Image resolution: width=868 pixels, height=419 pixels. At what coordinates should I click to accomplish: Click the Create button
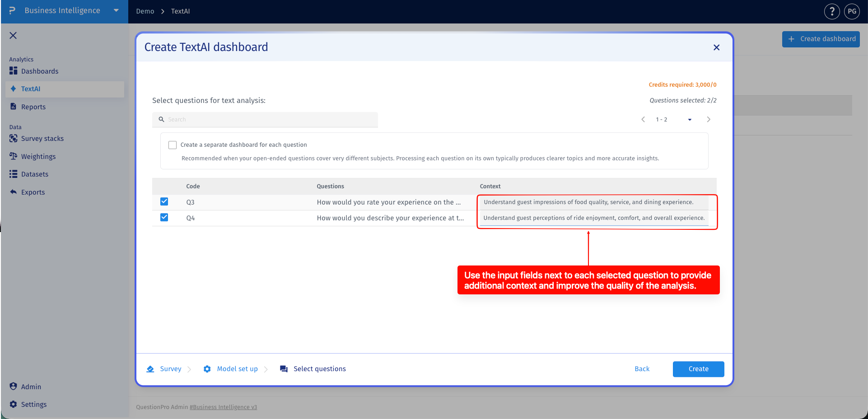698,369
